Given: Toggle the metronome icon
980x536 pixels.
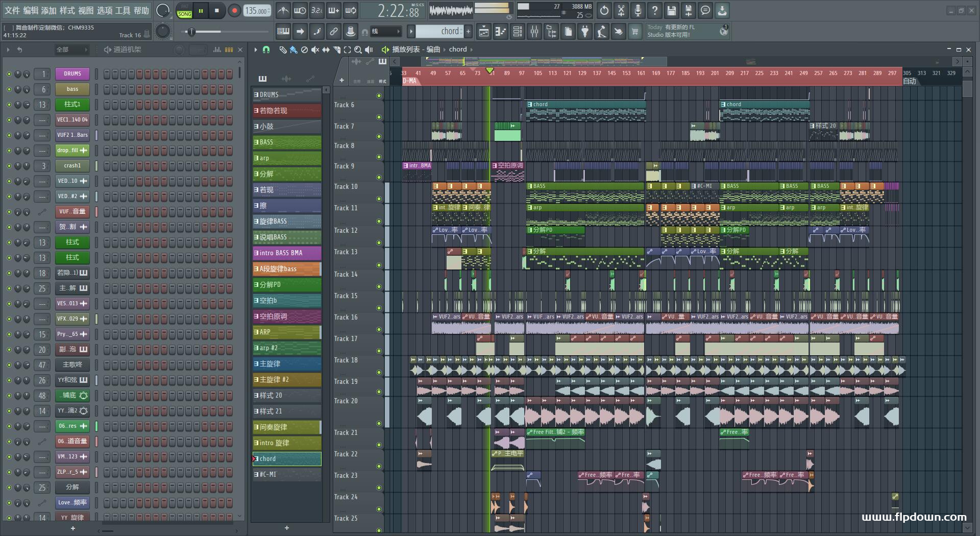Looking at the screenshot, I should [283, 10].
